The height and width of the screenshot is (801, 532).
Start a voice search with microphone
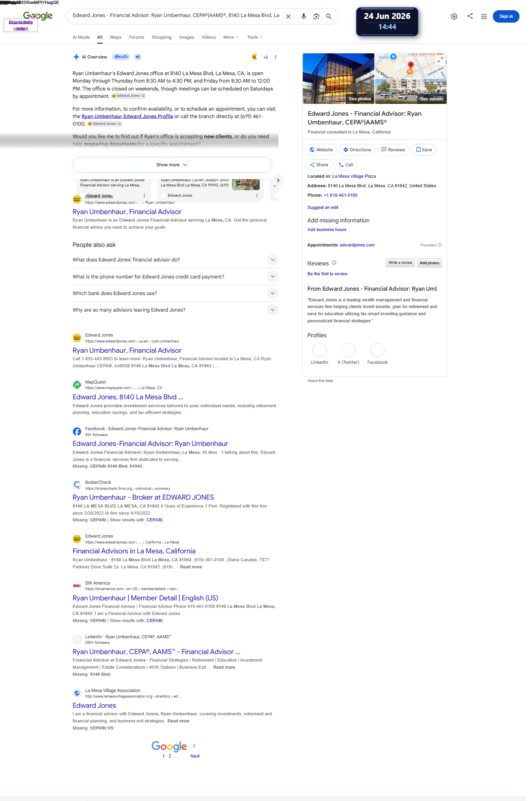click(x=303, y=17)
